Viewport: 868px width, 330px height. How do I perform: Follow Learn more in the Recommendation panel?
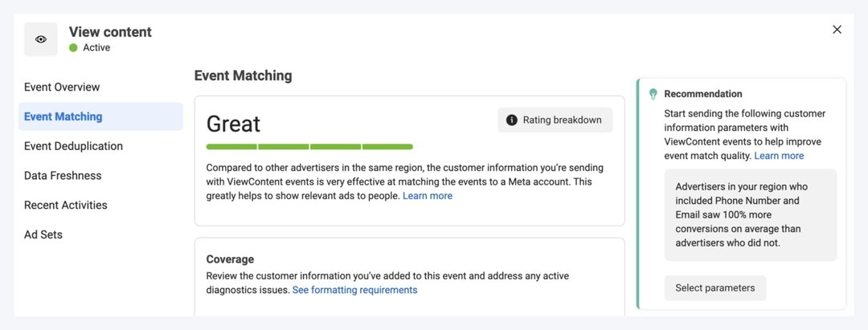coord(779,156)
